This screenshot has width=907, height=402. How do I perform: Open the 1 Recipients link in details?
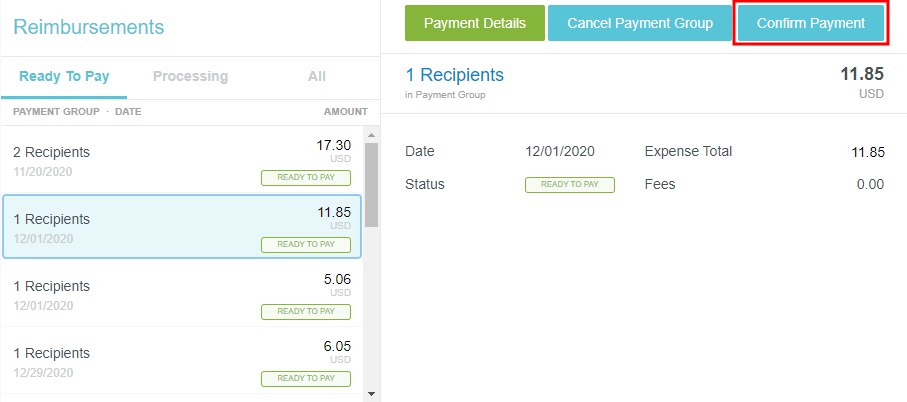click(x=454, y=75)
